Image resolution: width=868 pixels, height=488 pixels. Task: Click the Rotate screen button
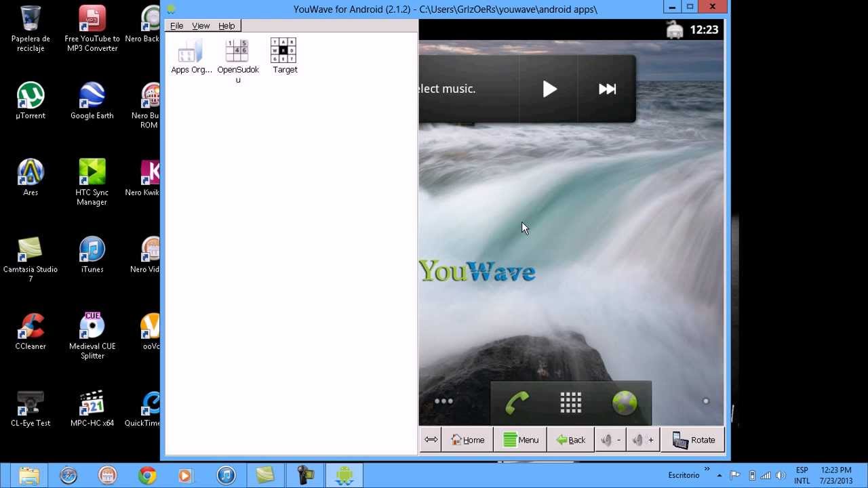[693, 440]
